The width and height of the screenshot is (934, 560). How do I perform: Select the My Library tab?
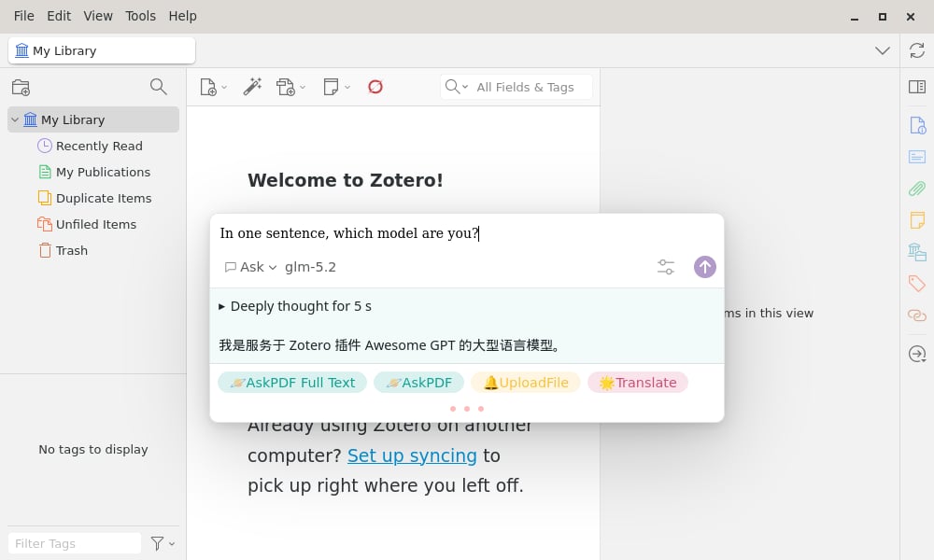[x=102, y=50]
